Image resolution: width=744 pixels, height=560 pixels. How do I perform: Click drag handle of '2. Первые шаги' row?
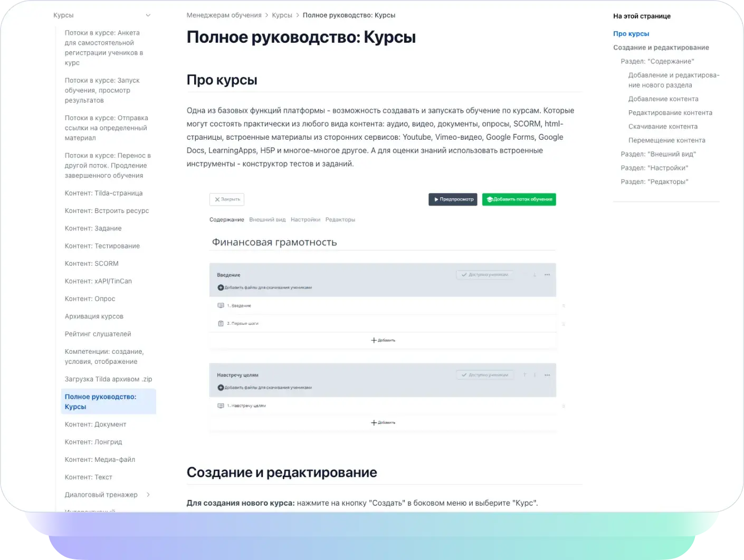564,324
